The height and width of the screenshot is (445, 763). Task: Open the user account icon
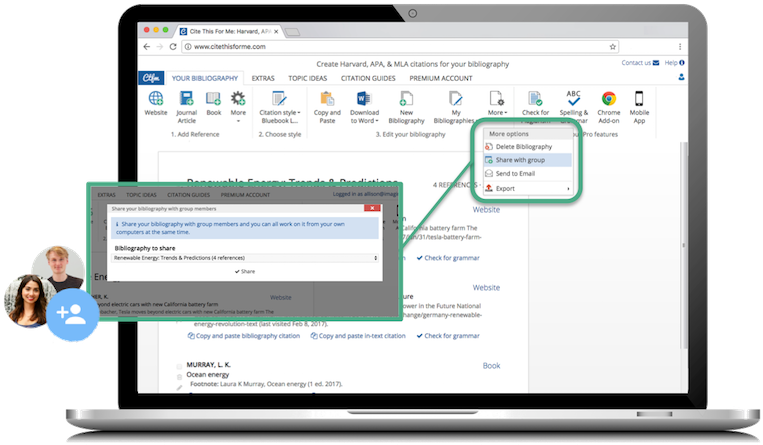pos(681,77)
